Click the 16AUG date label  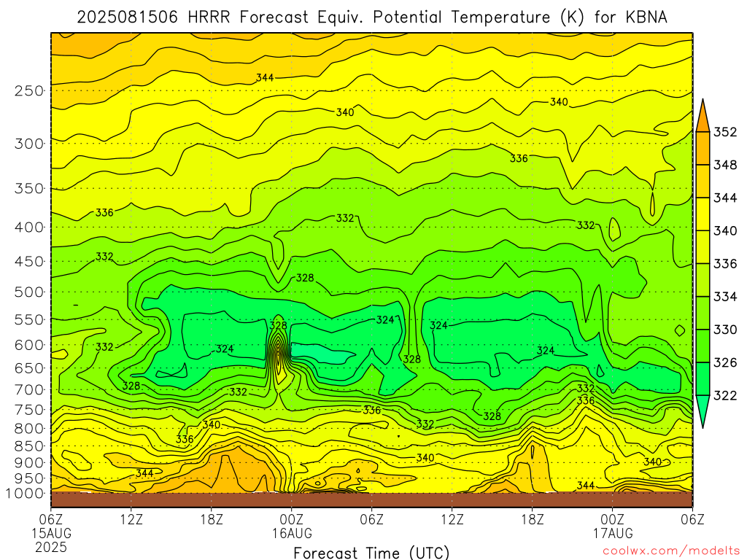click(x=292, y=533)
